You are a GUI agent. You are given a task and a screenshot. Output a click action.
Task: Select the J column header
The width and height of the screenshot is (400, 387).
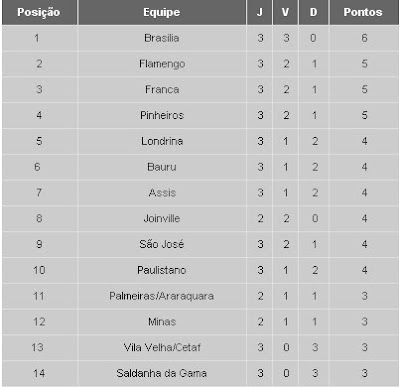click(260, 12)
